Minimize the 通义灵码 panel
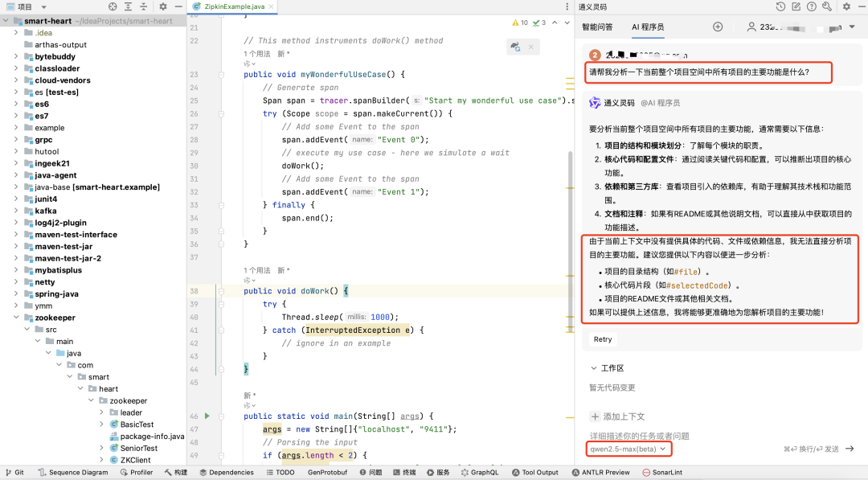 click(x=862, y=6)
